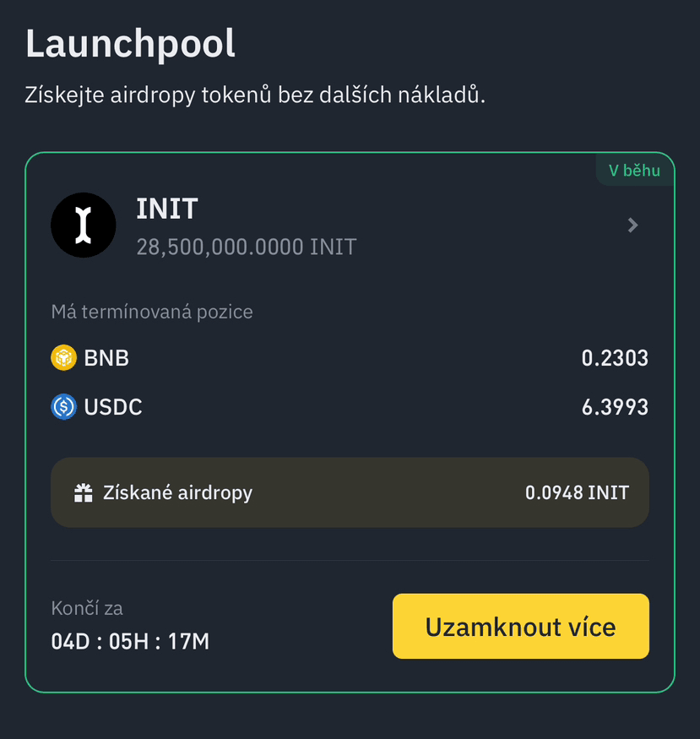Image resolution: width=700 pixels, height=739 pixels.
Task: Click the "Má termínovaná pozice" section label
Action: pos(152,312)
